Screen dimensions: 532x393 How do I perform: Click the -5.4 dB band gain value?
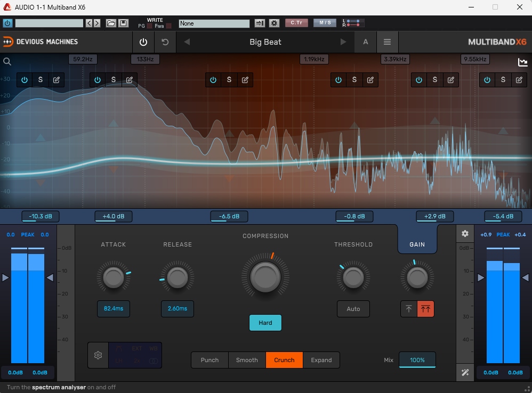(503, 217)
